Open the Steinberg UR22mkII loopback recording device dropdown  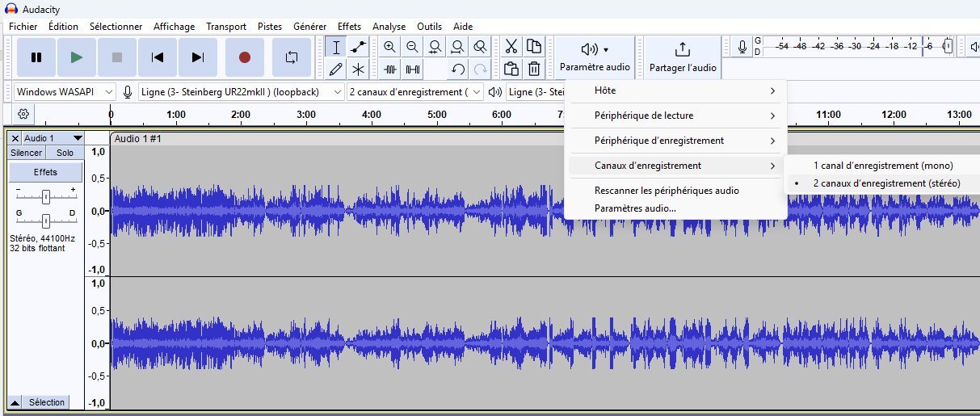pyautogui.click(x=242, y=92)
